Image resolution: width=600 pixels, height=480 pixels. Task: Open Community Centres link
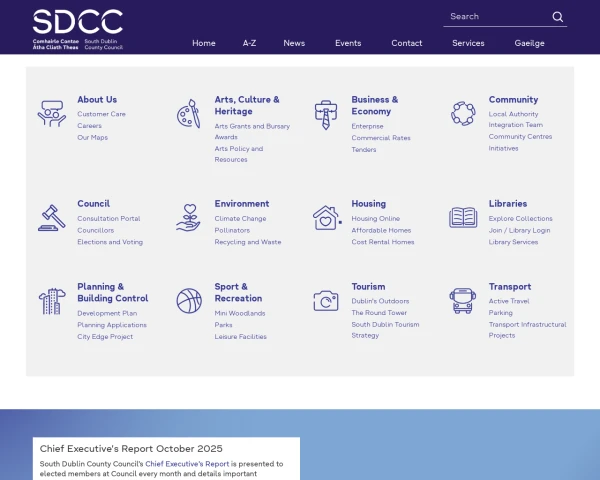pyautogui.click(x=520, y=137)
